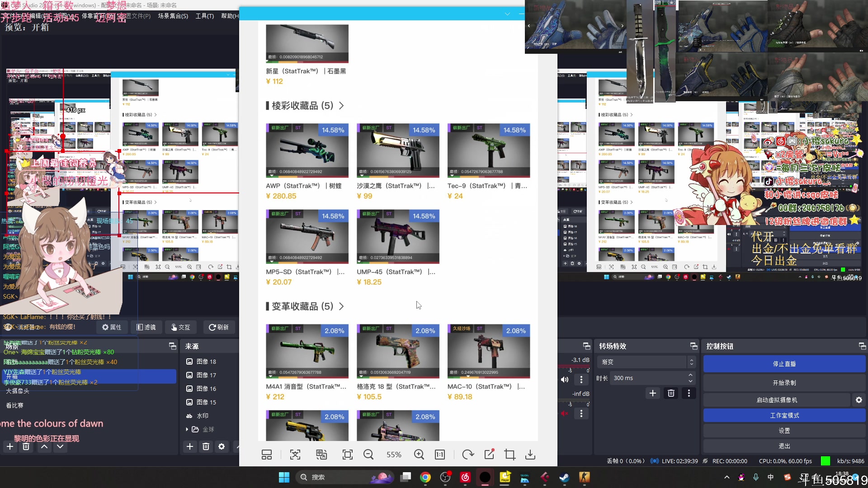Open Windows Start menu
Viewport: 868px width, 488px height.
(284, 477)
